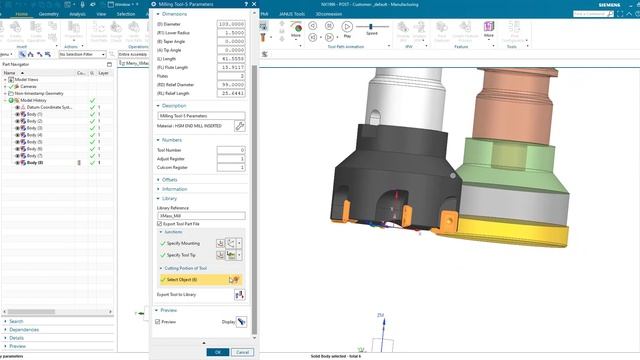Click the rewind to previous operation icon
This screenshot has width=640, height=360.
[x=313, y=37]
